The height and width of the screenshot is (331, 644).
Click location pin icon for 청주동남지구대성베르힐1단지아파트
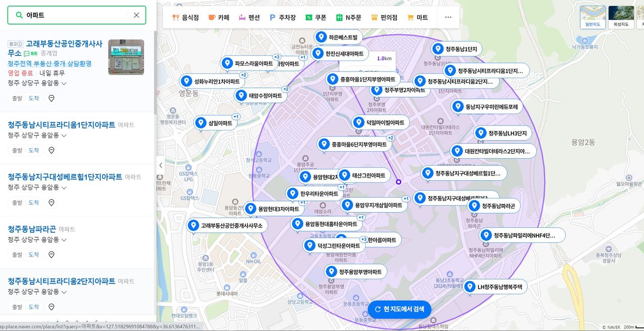pyautogui.click(x=51, y=203)
